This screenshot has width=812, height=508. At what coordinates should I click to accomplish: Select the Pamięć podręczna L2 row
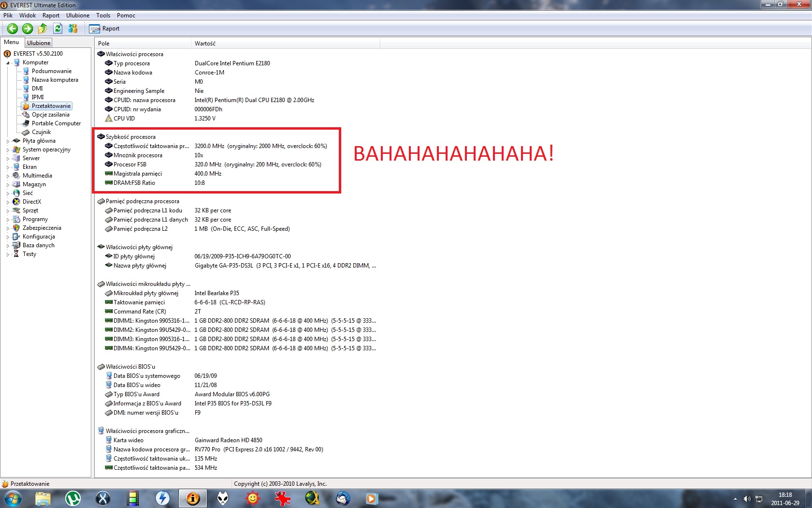237,229
